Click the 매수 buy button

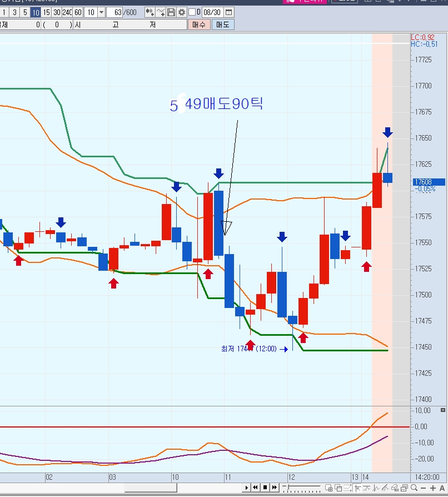tap(199, 24)
